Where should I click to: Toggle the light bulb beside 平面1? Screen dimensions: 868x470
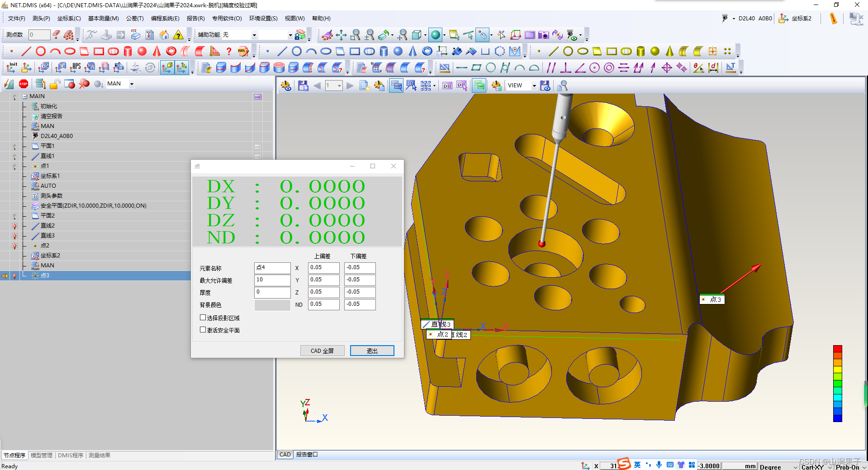pos(14,147)
